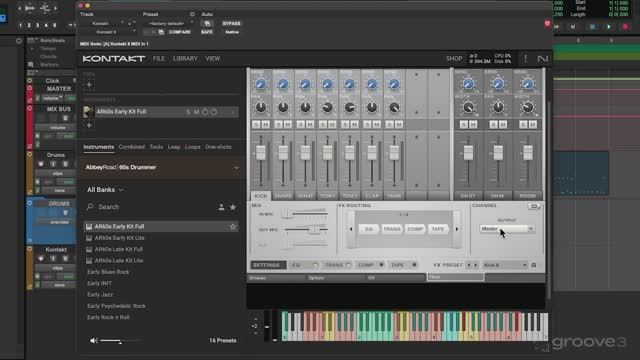Image resolution: width=640 pixels, height=360 pixels.
Task: Open the Kontakt 8 plugin selector dropdown
Action: [109, 32]
